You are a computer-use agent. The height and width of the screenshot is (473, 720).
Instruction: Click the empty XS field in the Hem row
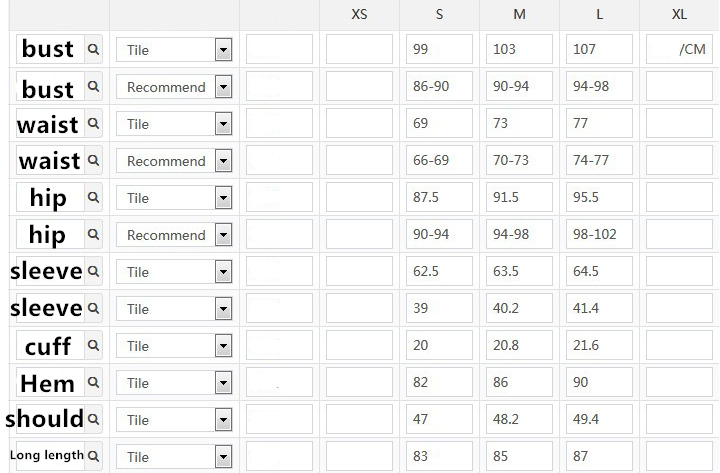point(360,382)
